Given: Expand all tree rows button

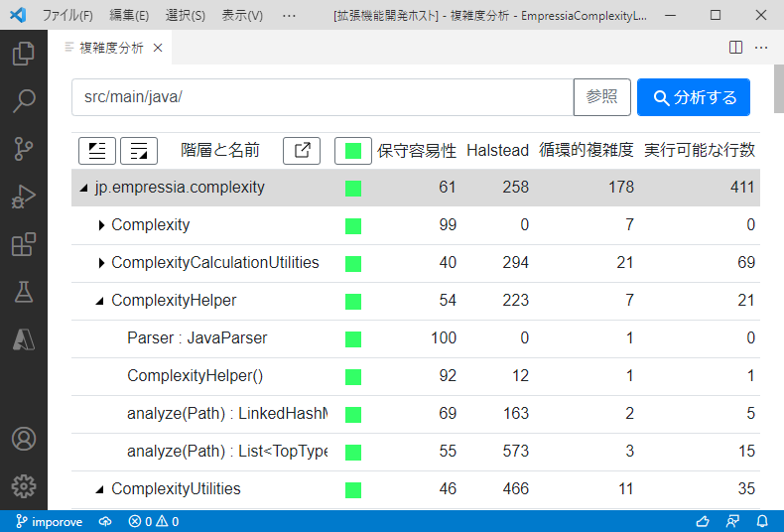Looking at the screenshot, I should (x=139, y=151).
